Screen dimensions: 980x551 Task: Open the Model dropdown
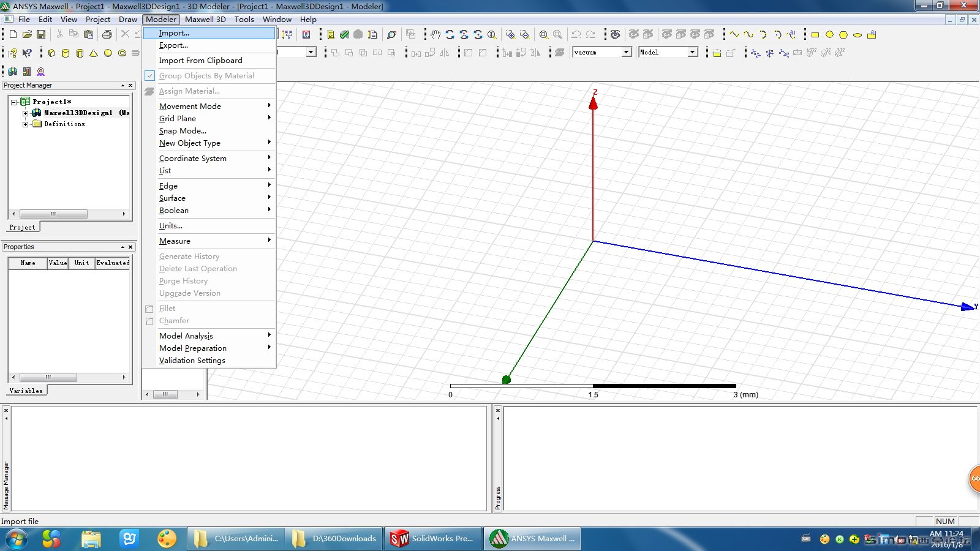point(693,52)
